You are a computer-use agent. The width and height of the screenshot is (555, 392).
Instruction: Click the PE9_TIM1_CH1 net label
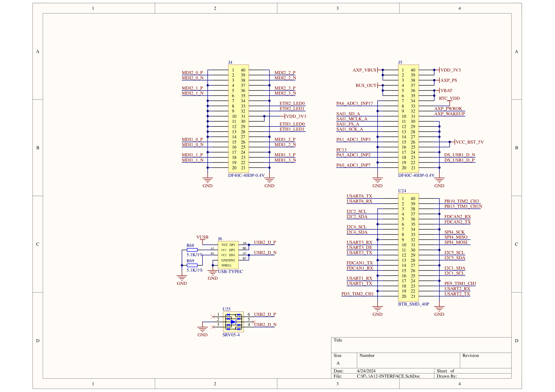coord(460,283)
